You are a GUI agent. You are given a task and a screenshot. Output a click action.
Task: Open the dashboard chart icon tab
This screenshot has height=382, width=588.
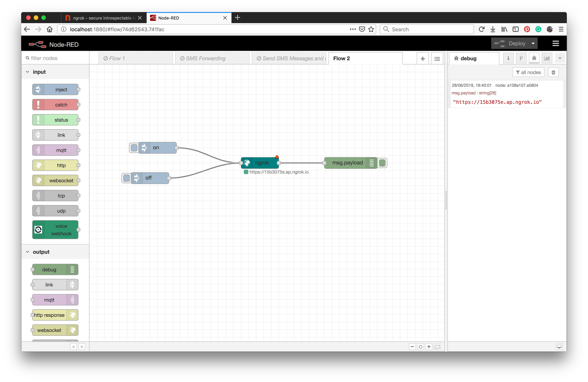[x=547, y=58]
